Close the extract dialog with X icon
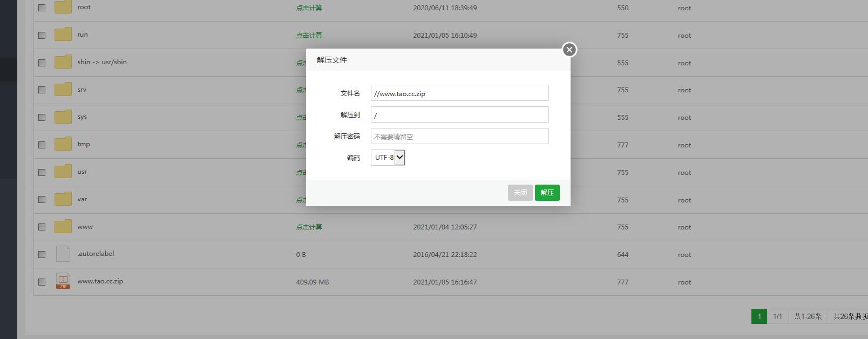This screenshot has height=339, width=868. (569, 50)
